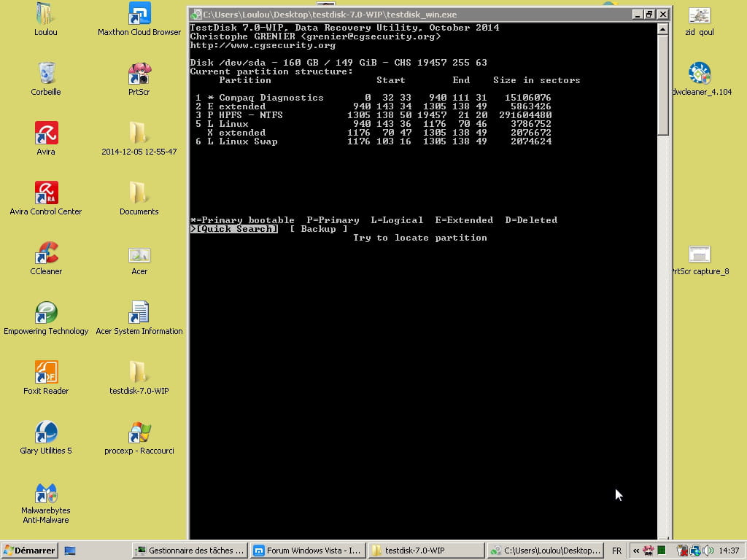Select the Backup option in TestDisk
Screen dimensions: 747x560
[319, 229]
